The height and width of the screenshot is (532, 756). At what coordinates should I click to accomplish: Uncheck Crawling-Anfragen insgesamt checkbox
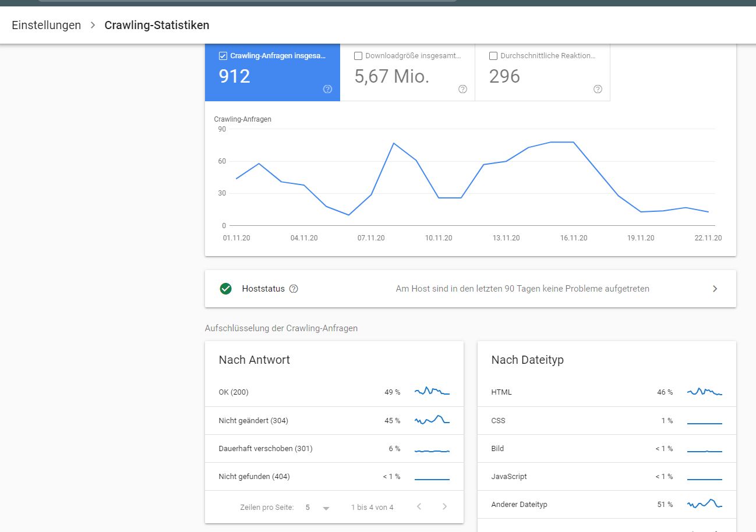222,56
